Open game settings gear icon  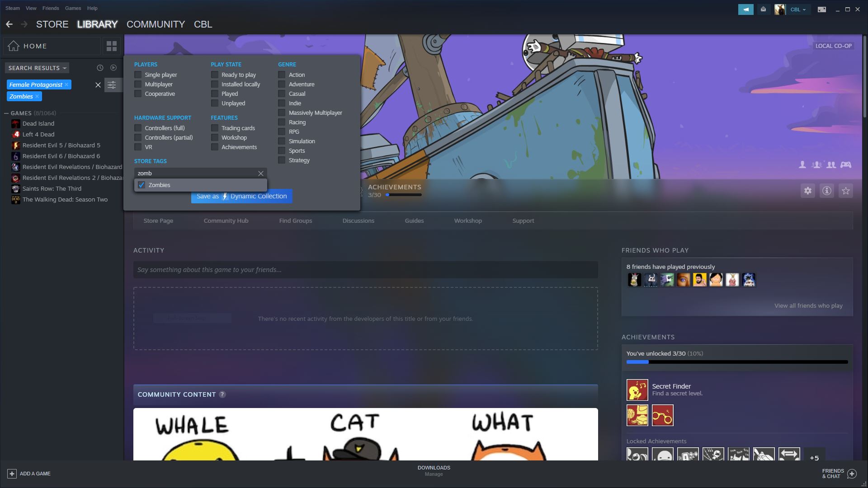(807, 191)
